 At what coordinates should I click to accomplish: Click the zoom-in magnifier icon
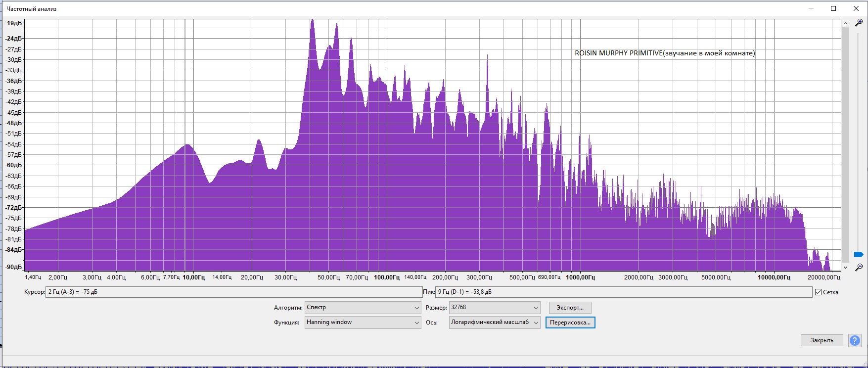coord(859,23)
